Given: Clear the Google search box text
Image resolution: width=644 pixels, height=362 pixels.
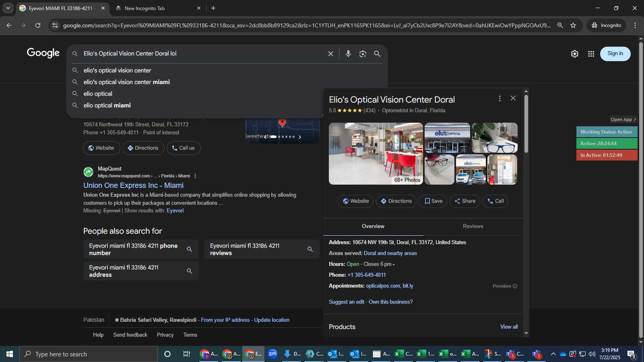Looking at the screenshot, I should 330,53.
